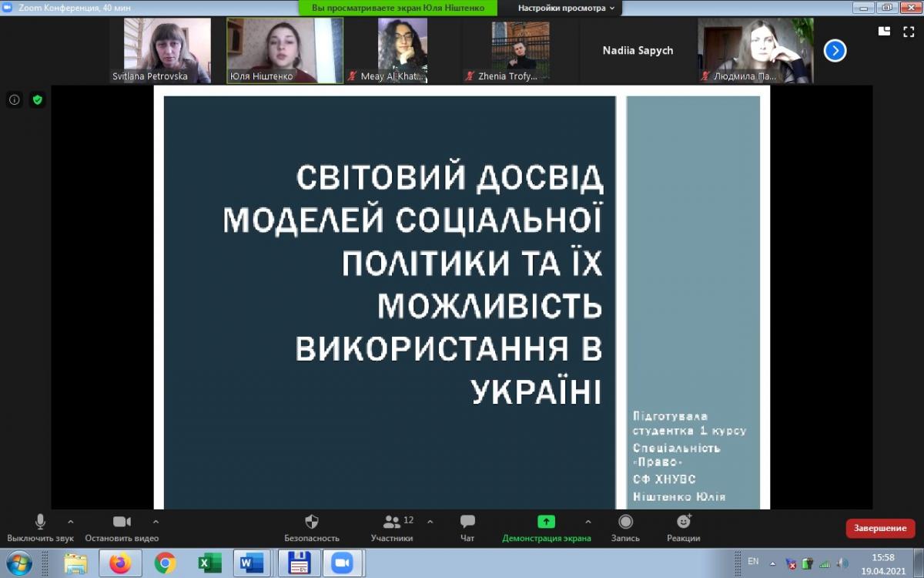Click the green Share Screen icon

pos(546,522)
